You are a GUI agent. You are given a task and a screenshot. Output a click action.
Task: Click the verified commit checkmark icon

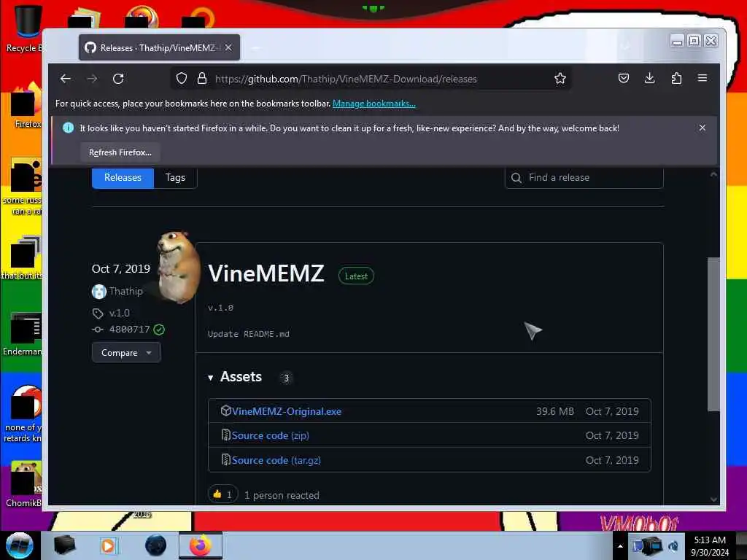(159, 330)
